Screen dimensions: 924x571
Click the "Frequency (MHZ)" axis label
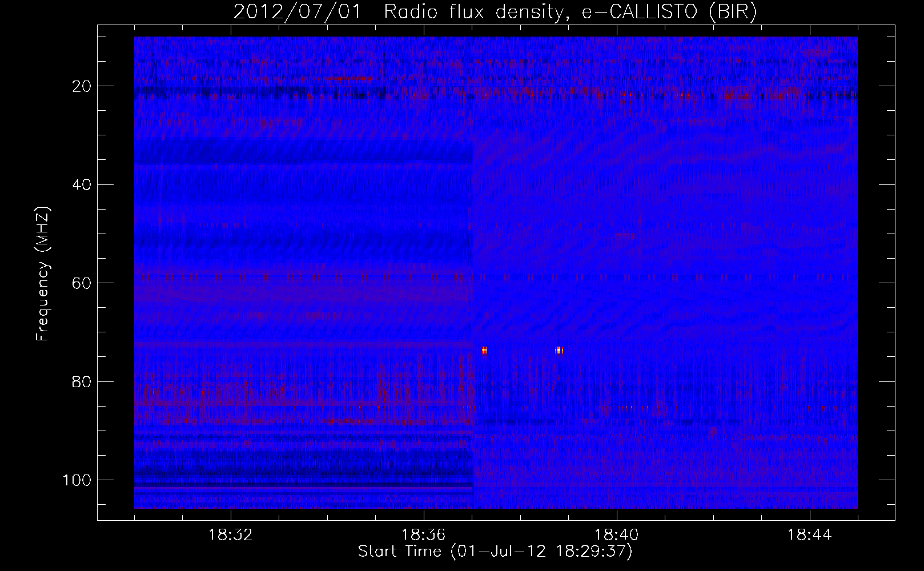(43, 274)
